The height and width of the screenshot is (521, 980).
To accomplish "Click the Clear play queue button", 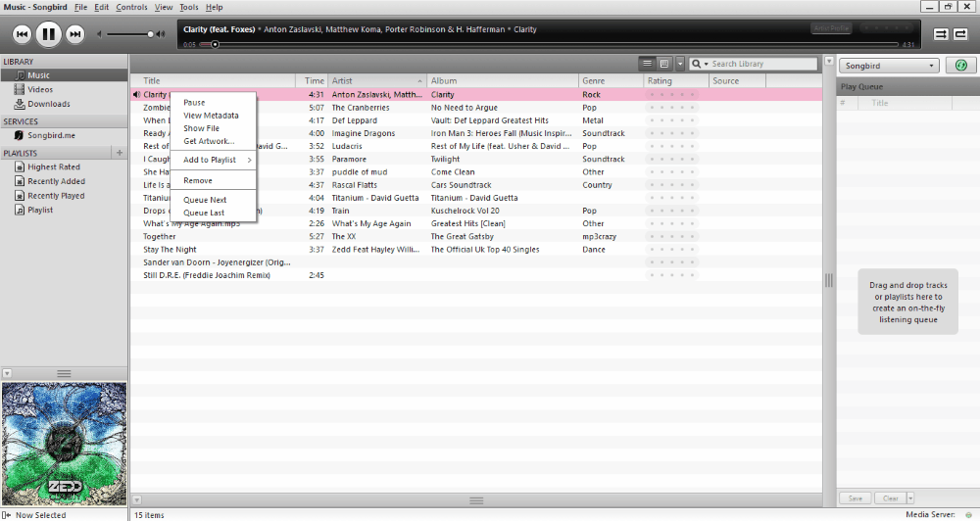I will (890, 497).
